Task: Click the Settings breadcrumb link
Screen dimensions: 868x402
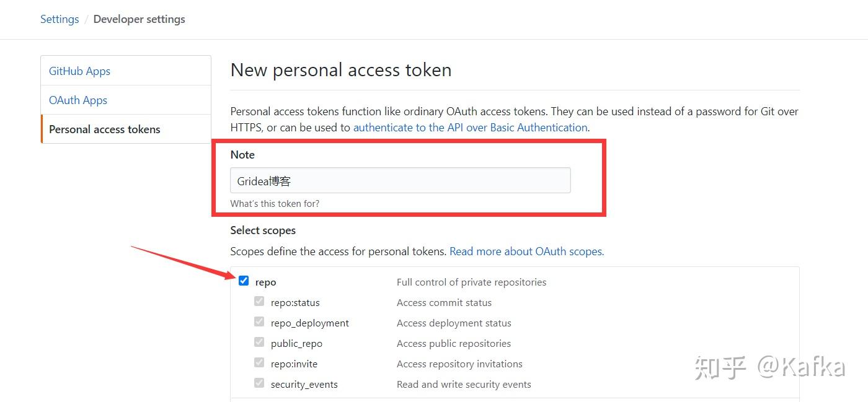Action: click(59, 19)
